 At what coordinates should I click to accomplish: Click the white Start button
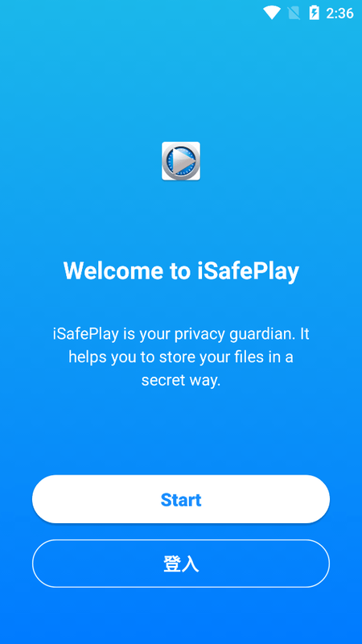pos(181,499)
